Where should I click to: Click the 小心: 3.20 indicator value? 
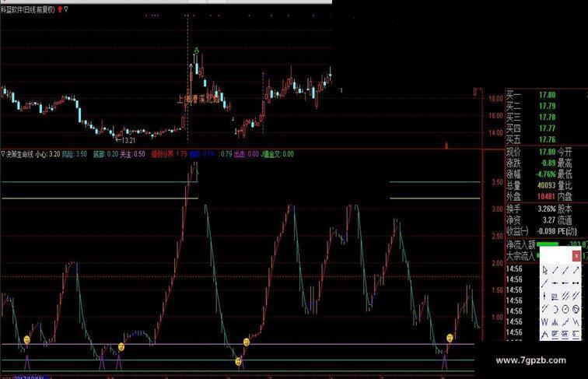(x=47, y=154)
